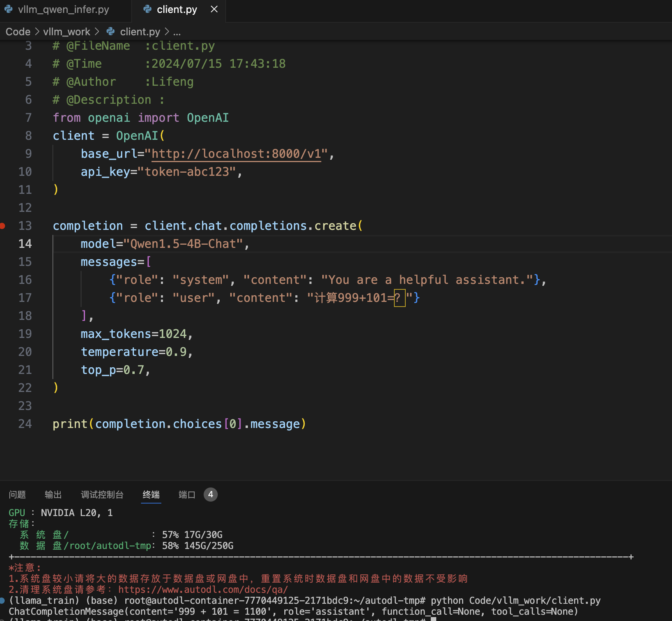This screenshot has height=621, width=672.
Task: Click the "client = OpenAI(" line
Action: coord(109,136)
